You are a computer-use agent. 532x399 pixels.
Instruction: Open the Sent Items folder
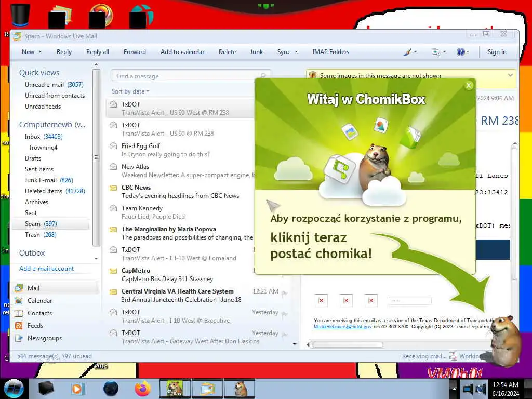[39, 169]
